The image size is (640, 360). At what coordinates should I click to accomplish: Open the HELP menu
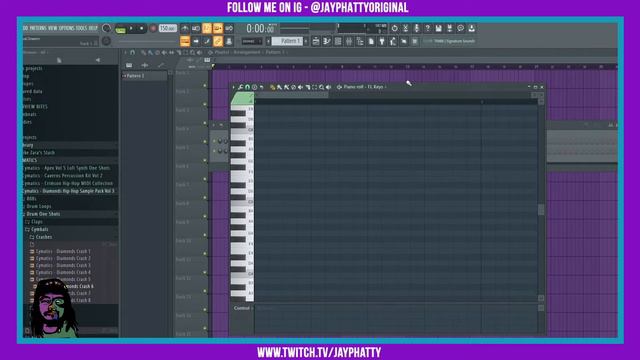coord(93,28)
